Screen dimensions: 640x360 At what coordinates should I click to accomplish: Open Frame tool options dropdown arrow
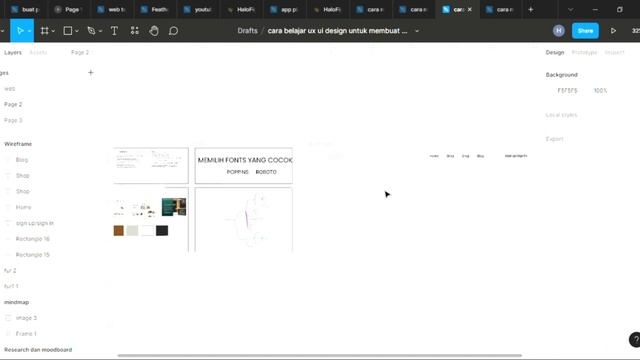click(x=53, y=31)
